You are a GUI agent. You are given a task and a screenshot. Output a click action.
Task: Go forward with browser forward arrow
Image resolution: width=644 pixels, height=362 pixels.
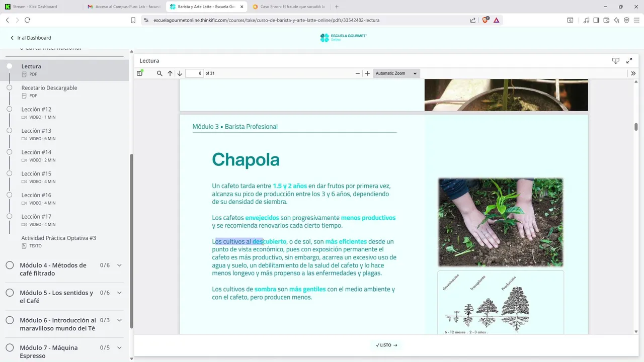click(17, 20)
